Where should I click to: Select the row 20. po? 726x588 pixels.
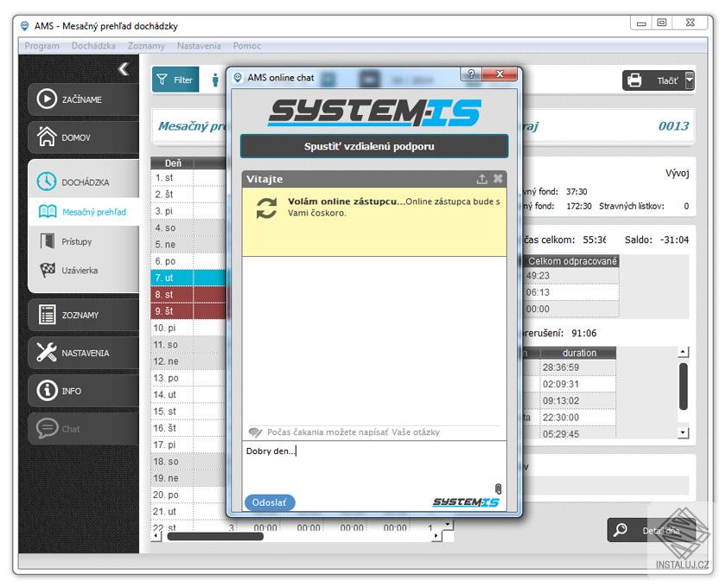pos(189,495)
